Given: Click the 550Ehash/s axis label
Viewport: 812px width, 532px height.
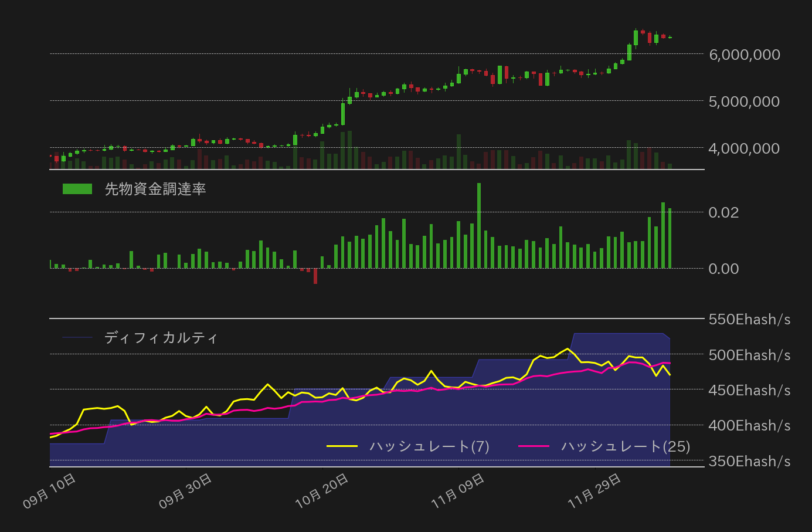Looking at the screenshot, I should (749, 320).
